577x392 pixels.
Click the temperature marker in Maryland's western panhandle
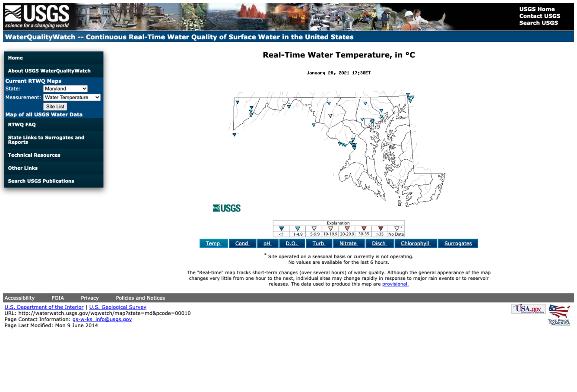click(237, 102)
